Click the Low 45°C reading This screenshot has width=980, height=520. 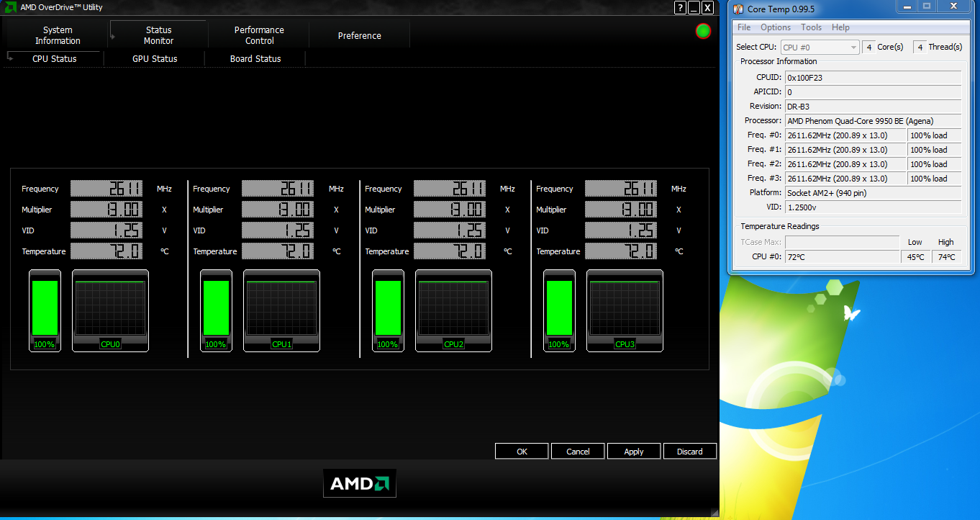pyautogui.click(x=915, y=256)
